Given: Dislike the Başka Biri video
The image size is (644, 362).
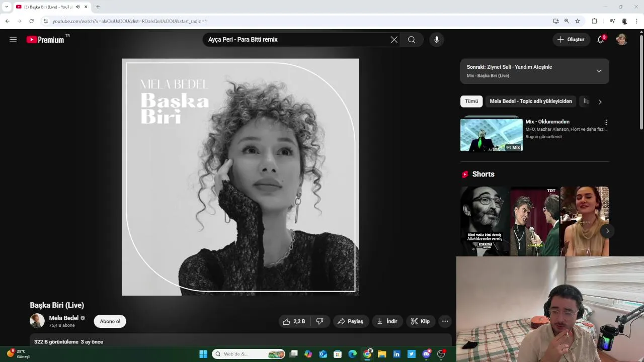Looking at the screenshot, I should [x=320, y=321].
